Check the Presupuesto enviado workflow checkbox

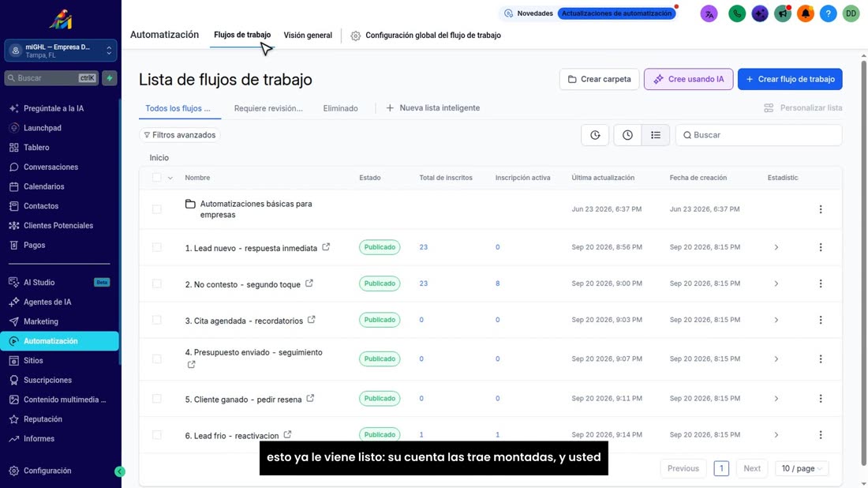(x=157, y=359)
